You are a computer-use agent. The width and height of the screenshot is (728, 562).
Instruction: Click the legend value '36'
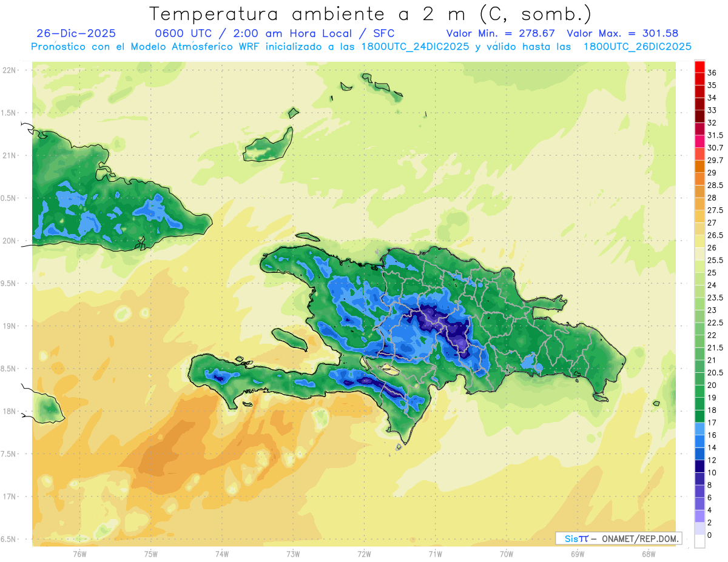[x=712, y=73]
